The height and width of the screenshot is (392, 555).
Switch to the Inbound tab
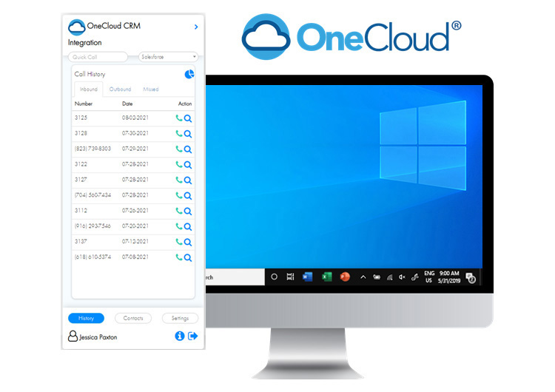click(89, 89)
